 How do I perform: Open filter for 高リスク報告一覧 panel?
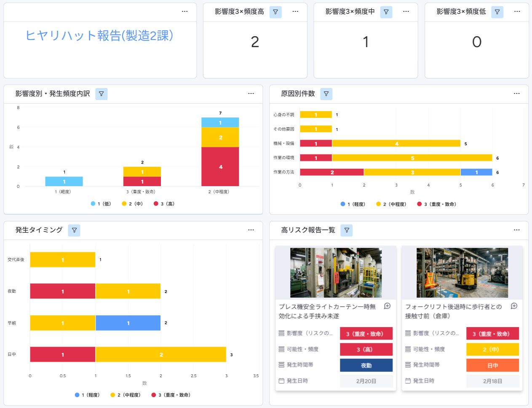tap(347, 230)
